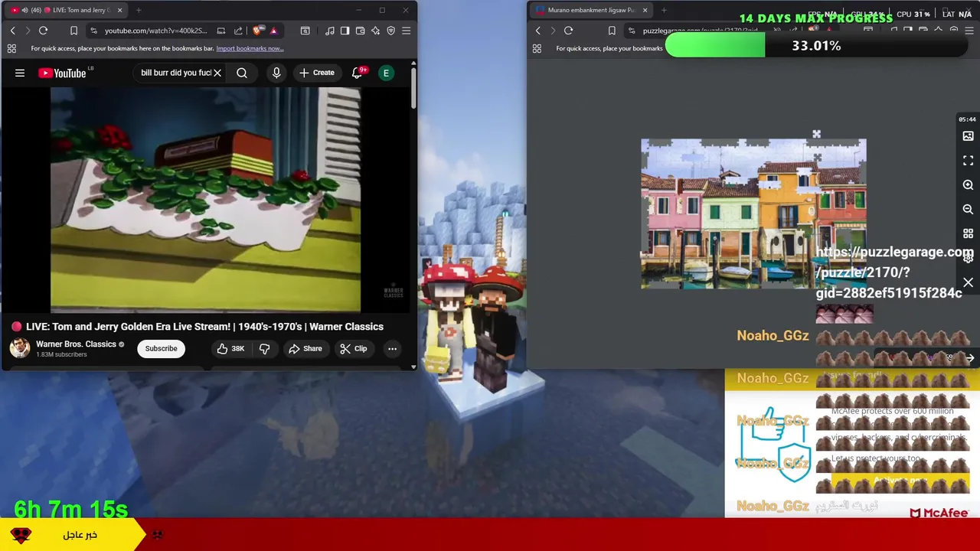Image resolution: width=980 pixels, height=551 pixels.
Task: Zoom in on the jigsaw puzzle
Action: click(968, 185)
